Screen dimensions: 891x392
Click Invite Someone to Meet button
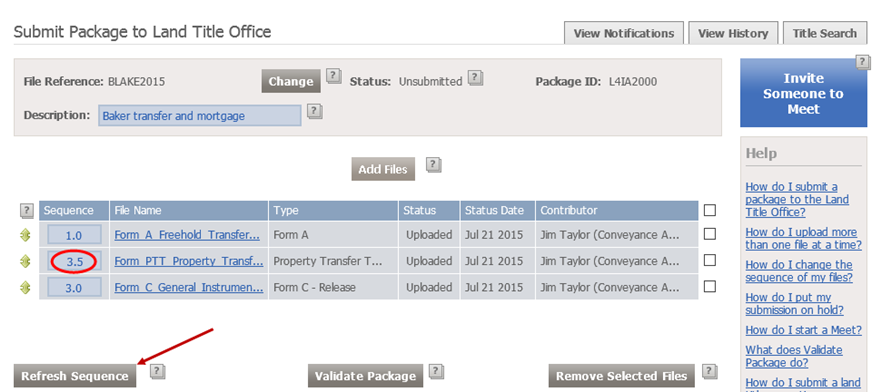point(803,93)
